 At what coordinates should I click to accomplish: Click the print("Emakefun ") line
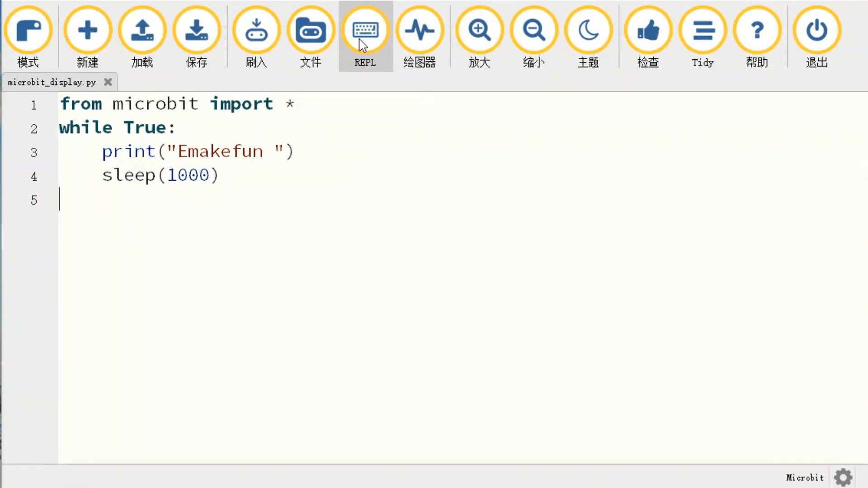pos(198,151)
